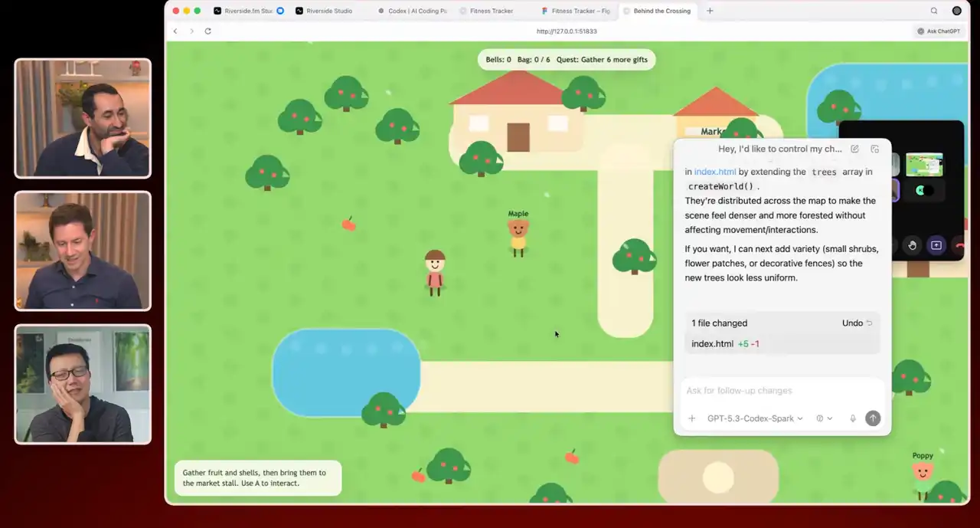Click the microphone icon for voice input
Image resolution: width=980 pixels, height=528 pixels.
click(852, 418)
